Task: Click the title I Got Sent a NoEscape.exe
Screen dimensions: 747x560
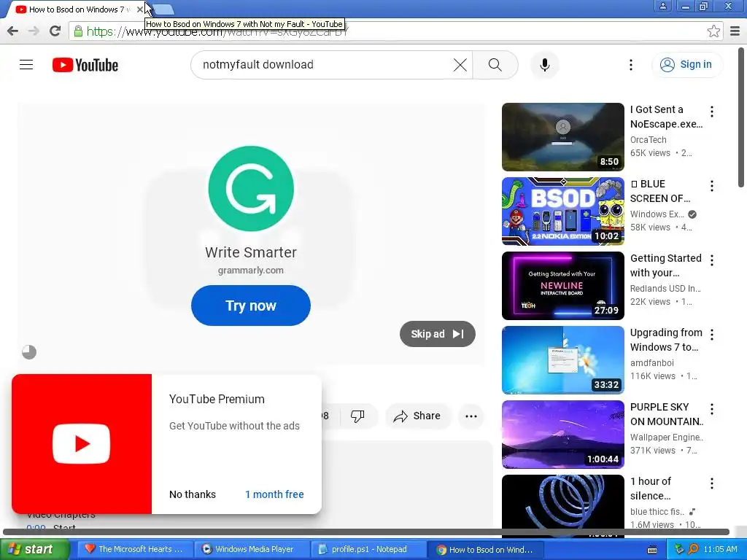Action: click(666, 117)
